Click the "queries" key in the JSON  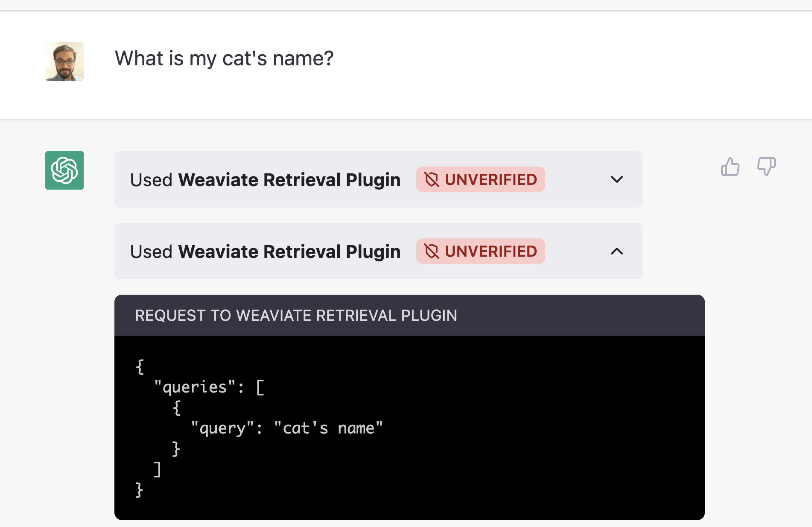tap(195, 387)
